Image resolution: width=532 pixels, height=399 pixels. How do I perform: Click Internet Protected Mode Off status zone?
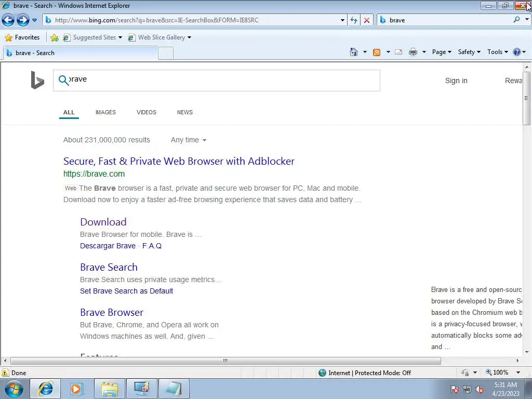tap(365, 373)
